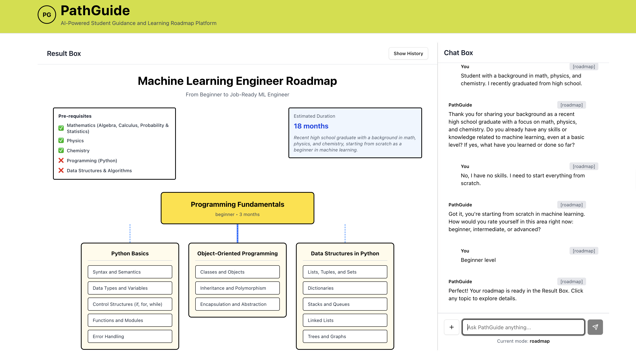Click roadmap tag on Beginner level message
The width and height of the screenshot is (636, 364).
(x=584, y=251)
